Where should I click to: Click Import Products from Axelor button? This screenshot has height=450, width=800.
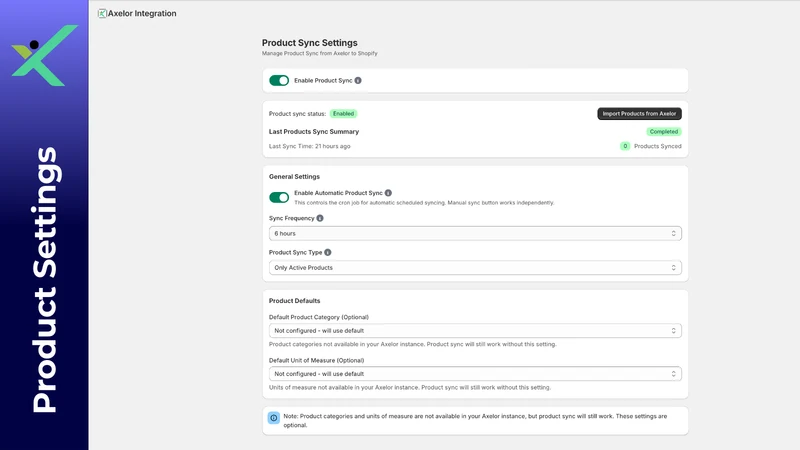coord(639,113)
